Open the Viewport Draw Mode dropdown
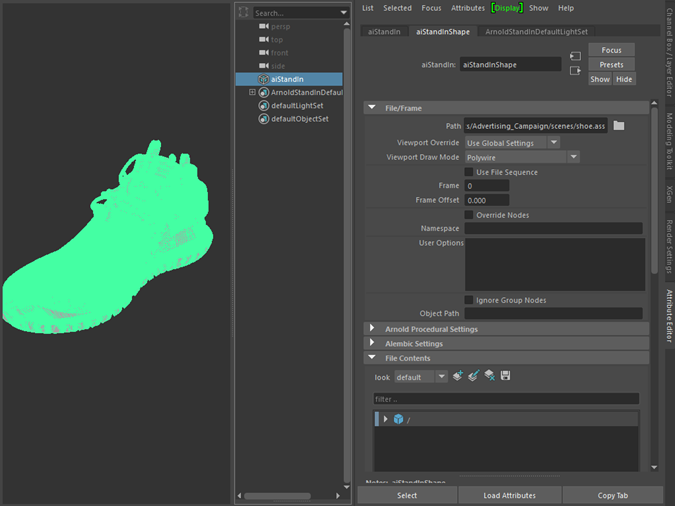The width and height of the screenshot is (675, 506). tap(522, 157)
